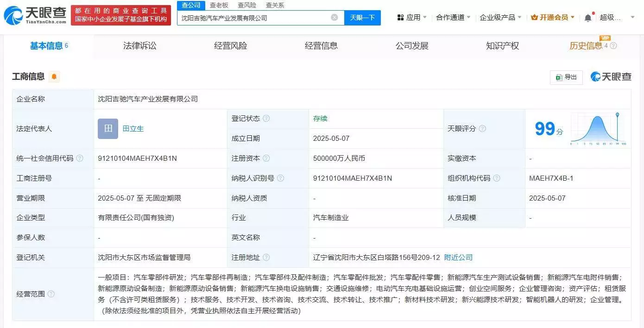Click the TianYanCha logo in header

35,15
